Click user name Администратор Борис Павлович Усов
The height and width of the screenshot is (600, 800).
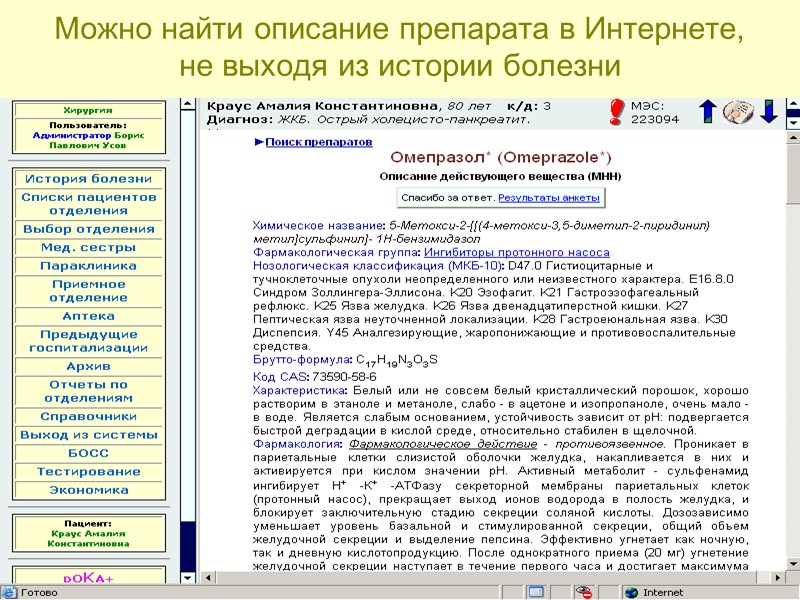click(x=88, y=140)
